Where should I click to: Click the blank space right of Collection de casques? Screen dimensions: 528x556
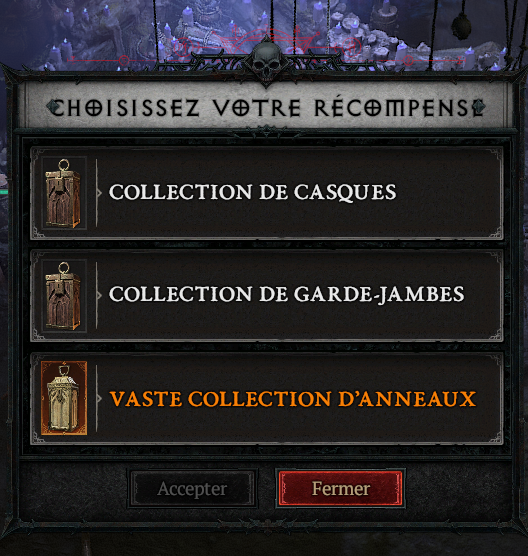coord(447,193)
